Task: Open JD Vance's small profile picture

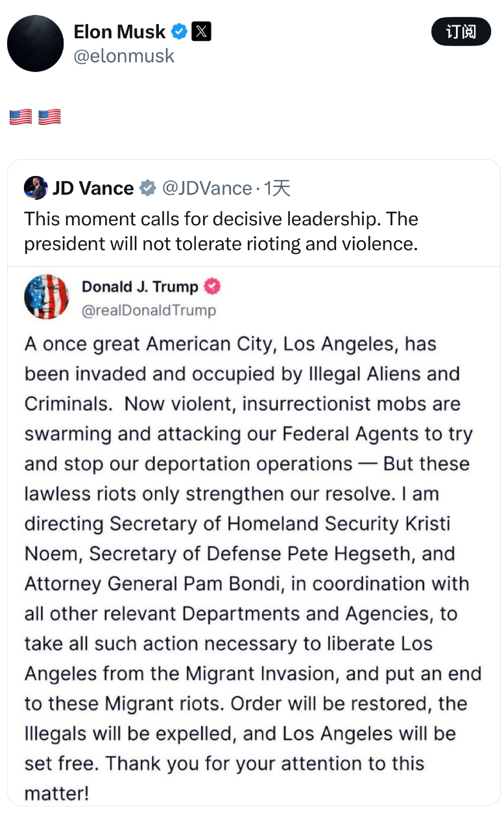Action: pyautogui.click(x=36, y=188)
